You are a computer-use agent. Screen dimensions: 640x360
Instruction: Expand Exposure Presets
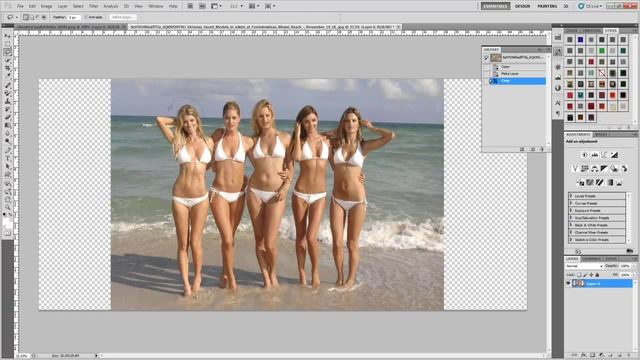[571, 211]
